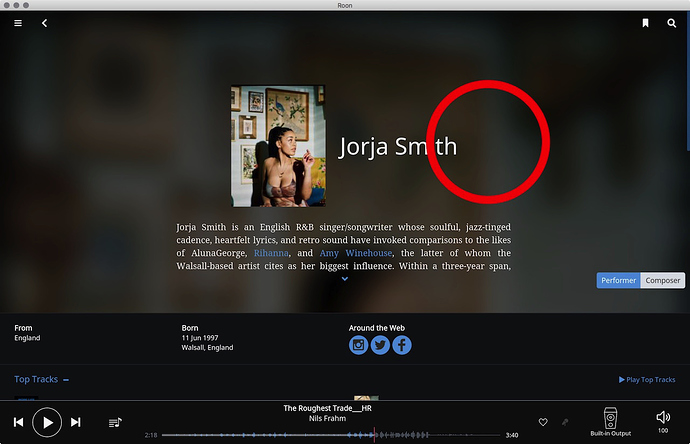This screenshot has width=690, height=444.
Task: Open search with the magnifier icon
Action: [x=672, y=23]
